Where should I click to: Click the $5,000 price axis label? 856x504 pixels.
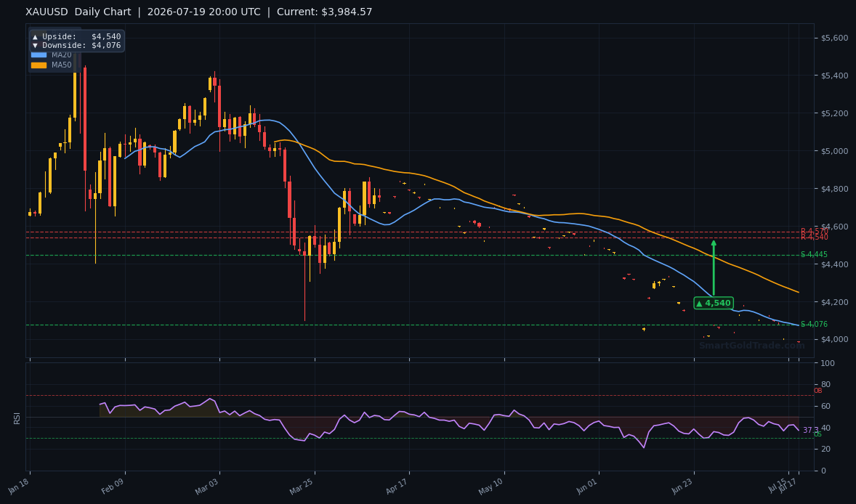(x=835, y=151)
